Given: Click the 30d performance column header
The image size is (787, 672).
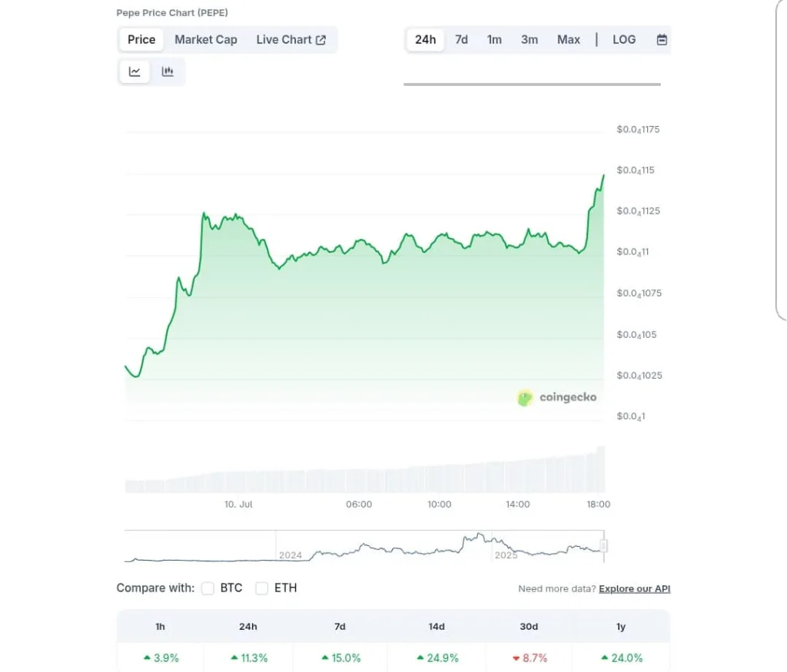Looking at the screenshot, I should coord(529,627).
